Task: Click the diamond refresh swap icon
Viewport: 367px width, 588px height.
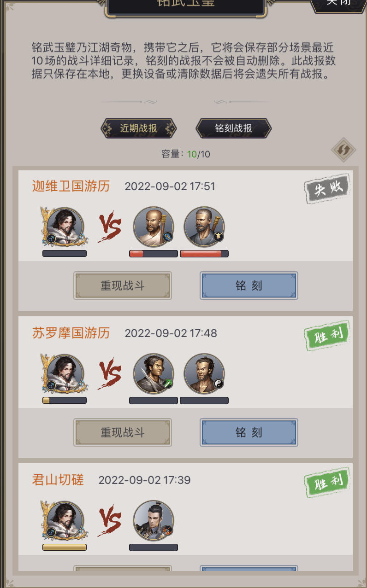Action: coord(343,150)
